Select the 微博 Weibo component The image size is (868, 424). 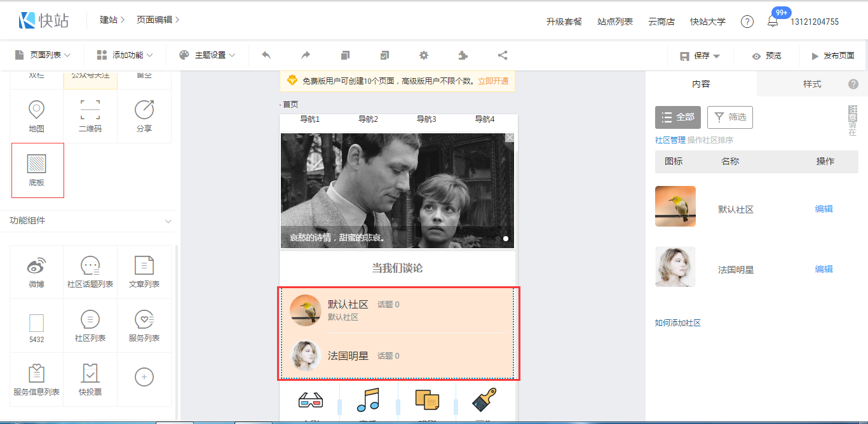tap(37, 272)
